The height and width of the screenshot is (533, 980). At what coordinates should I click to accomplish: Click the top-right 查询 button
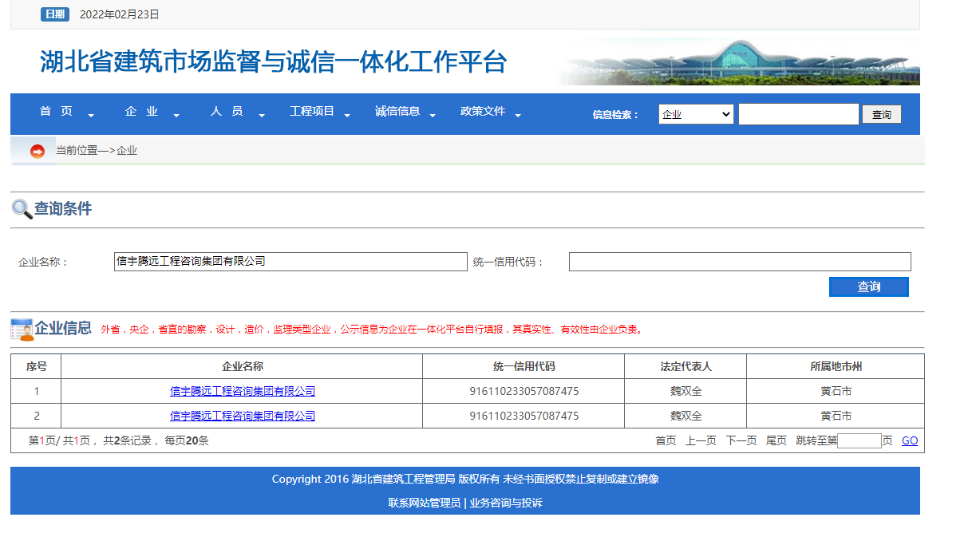click(x=881, y=113)
